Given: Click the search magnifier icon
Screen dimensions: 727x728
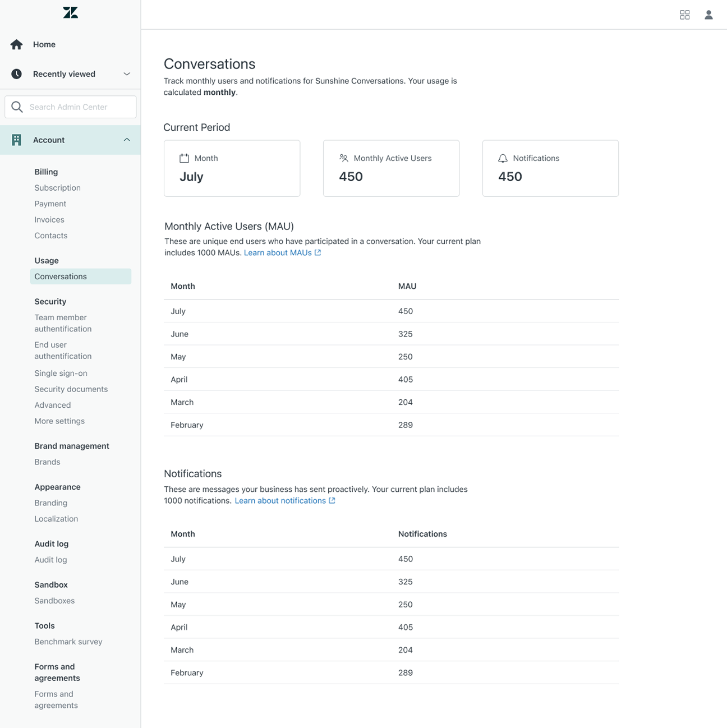Looking at the screenshot, I should click(17, 107).
